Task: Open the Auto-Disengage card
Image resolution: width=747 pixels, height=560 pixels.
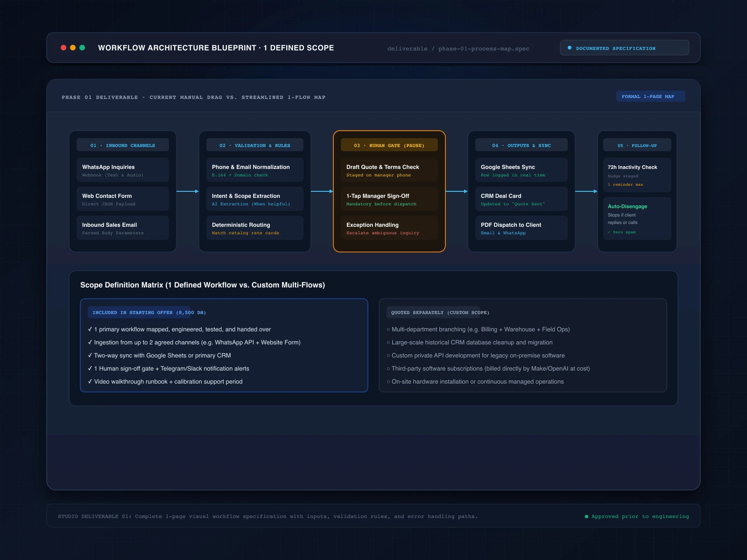Action: (637, 218)
